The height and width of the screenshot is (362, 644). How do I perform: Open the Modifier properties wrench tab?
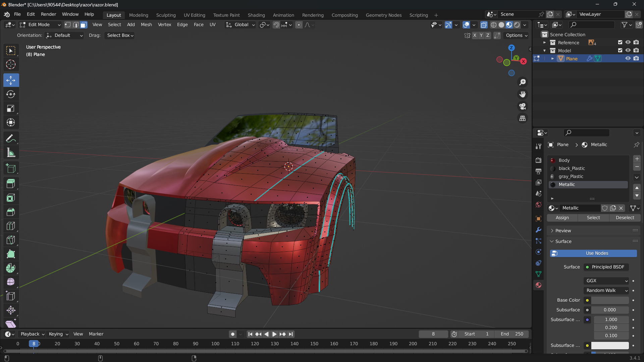click(x=538, y=230)
